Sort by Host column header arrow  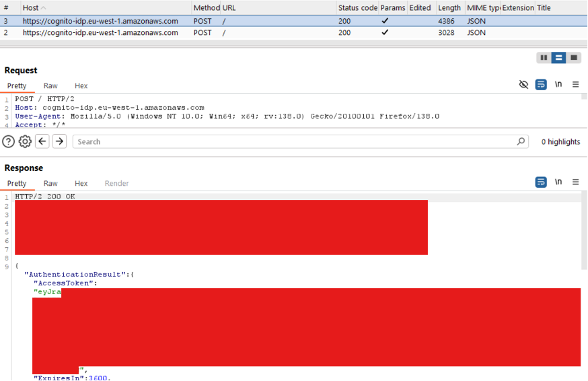[44, 8]
